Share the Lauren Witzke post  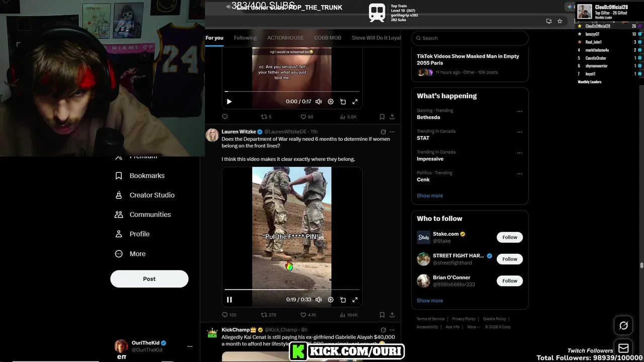[392, 315]
